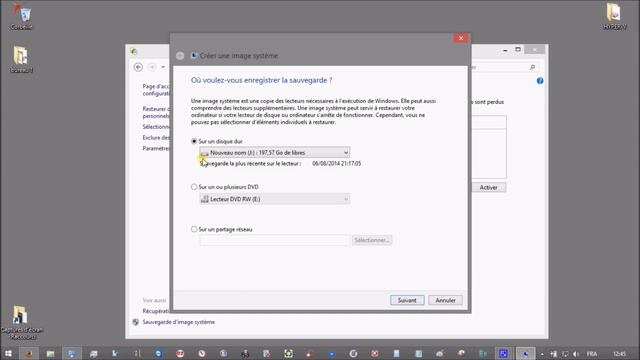
Task: Open 'Sauvegarde d'image système' link
Action: click(178, 322)
